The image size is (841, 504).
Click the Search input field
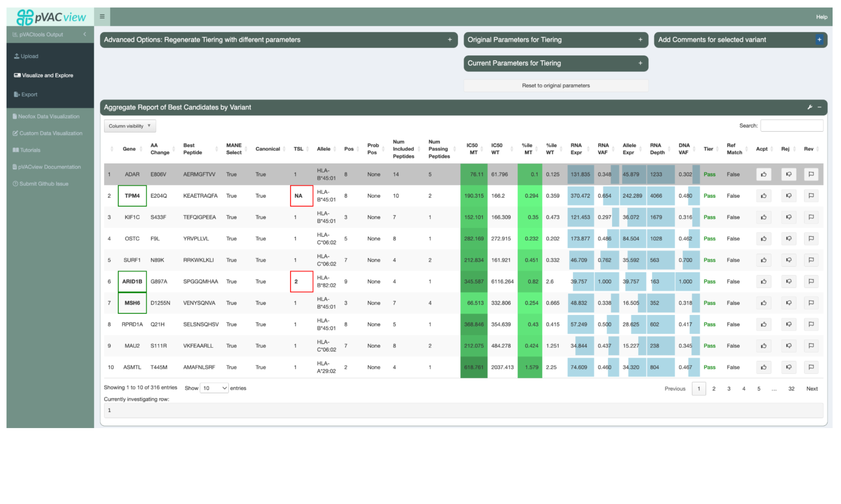pos(792,125)
